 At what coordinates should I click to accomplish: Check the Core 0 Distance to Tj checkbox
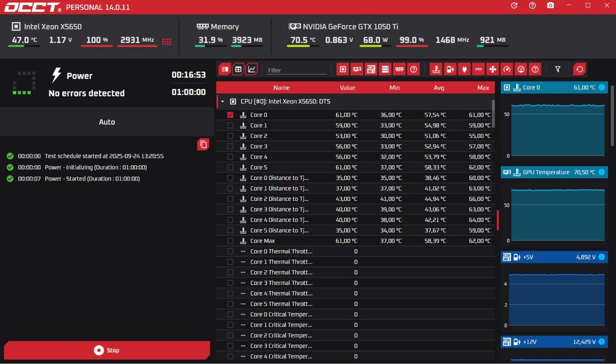(230, 178)
